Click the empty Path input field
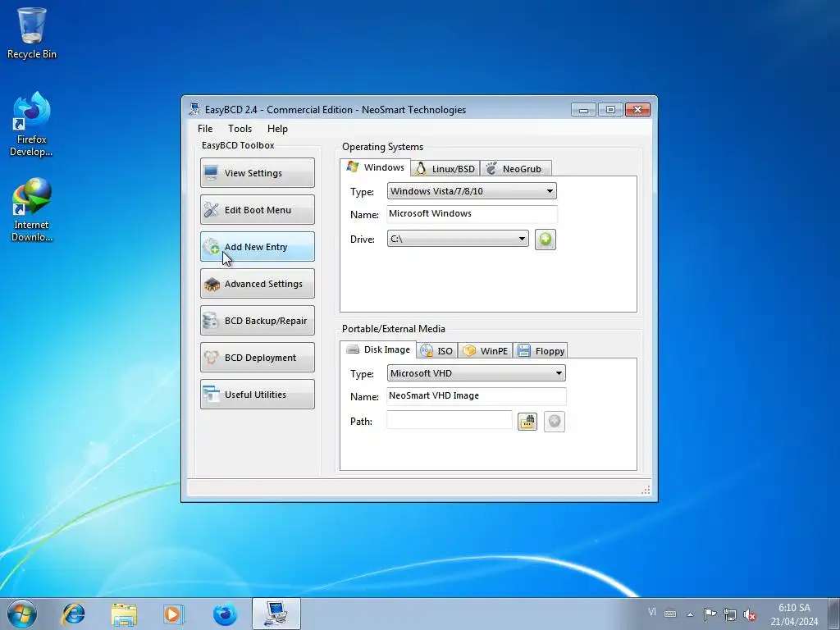Image resolution: width=840 pixels, height=630 pixels. point(450,421)
